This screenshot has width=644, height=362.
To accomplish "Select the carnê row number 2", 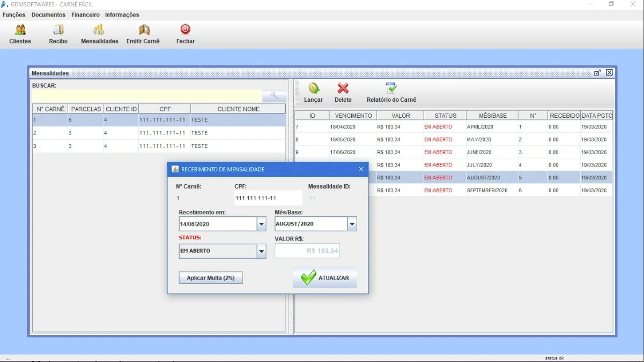I will pos(159,133).
